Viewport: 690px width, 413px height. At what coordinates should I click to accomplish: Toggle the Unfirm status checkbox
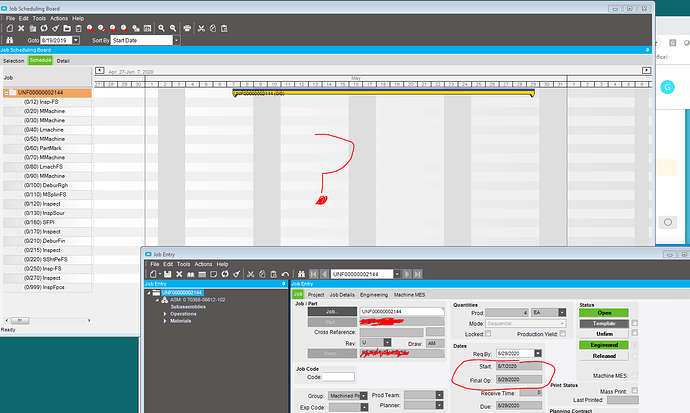635,333
